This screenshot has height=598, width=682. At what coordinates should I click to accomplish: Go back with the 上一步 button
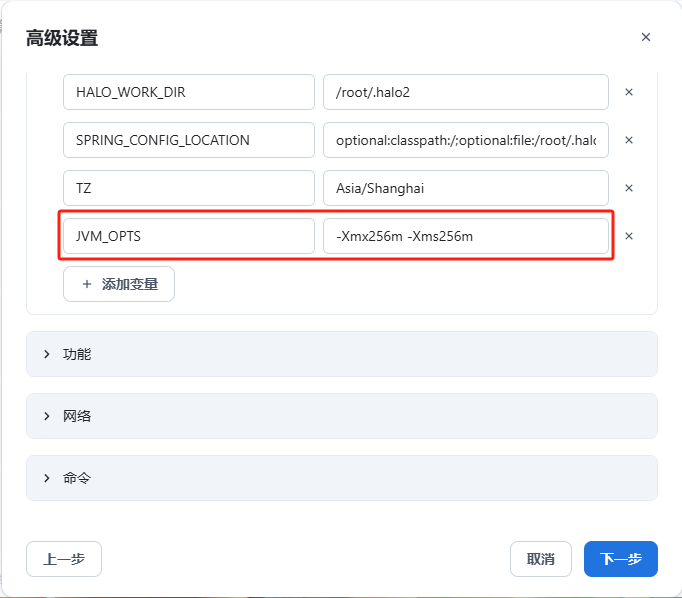(x=64, y=559)
